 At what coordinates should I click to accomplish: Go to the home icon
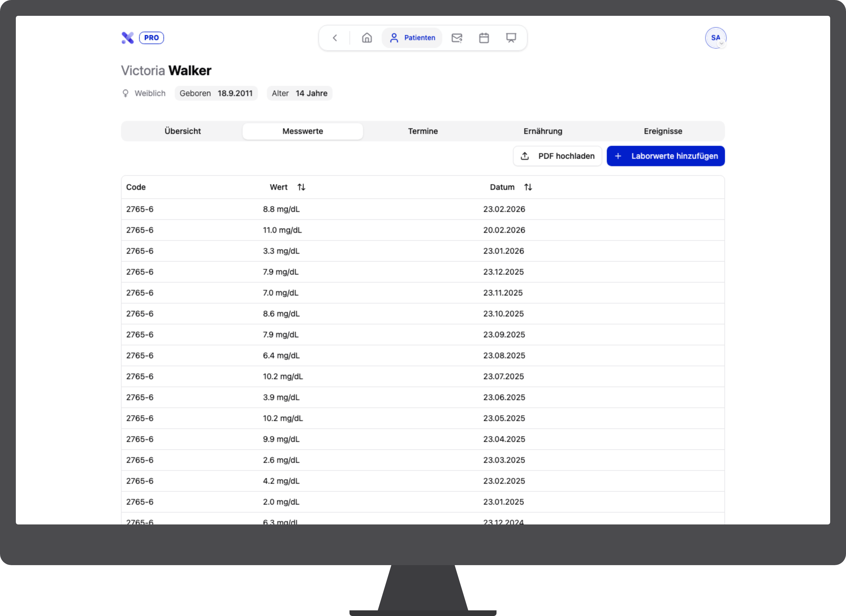pyautogui.click(x=367, y=38)
